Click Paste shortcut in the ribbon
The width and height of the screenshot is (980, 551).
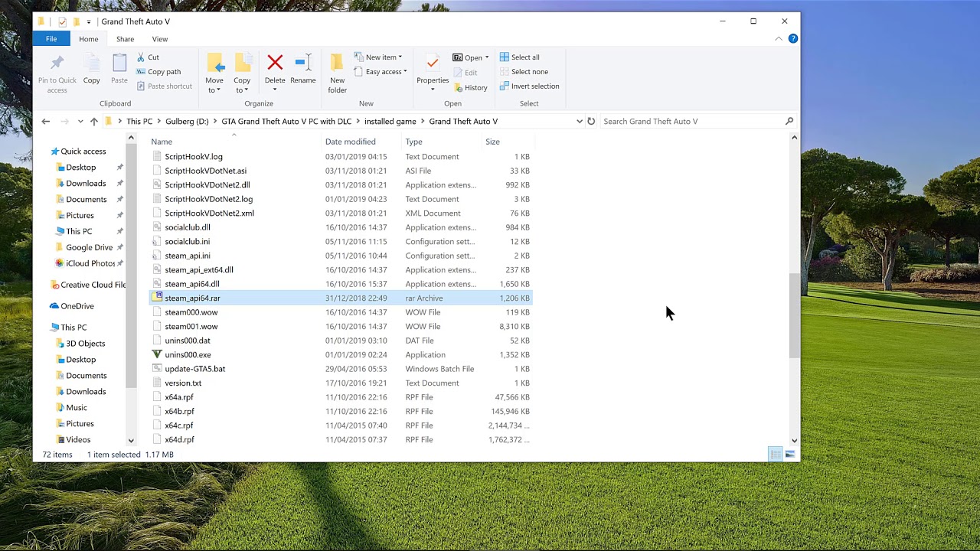coord(164,86)
